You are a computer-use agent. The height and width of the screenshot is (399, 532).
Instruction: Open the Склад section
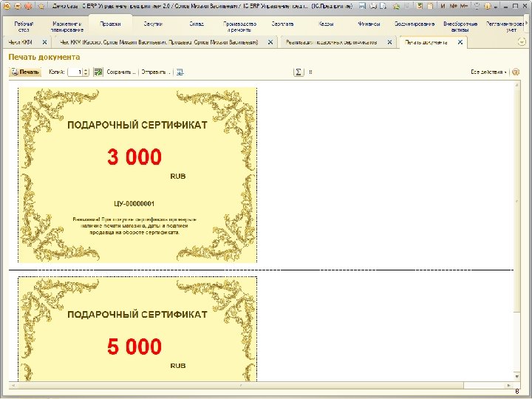197,24
